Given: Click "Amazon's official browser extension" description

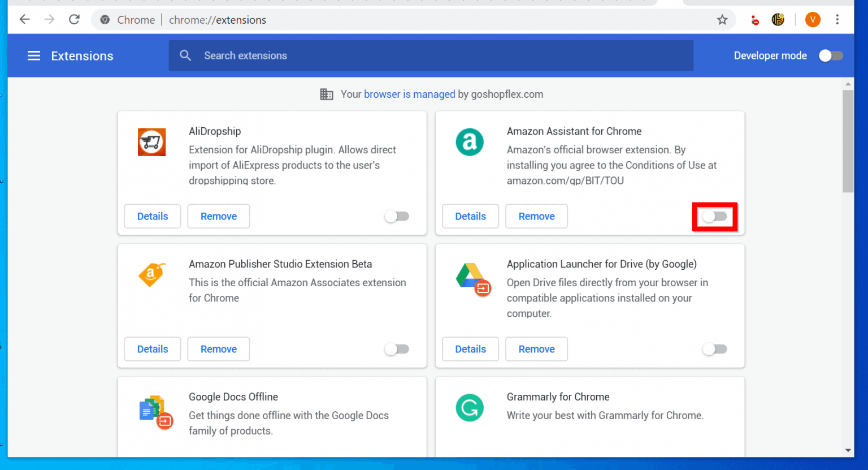Looking at the screenshot, I should 611,165.
